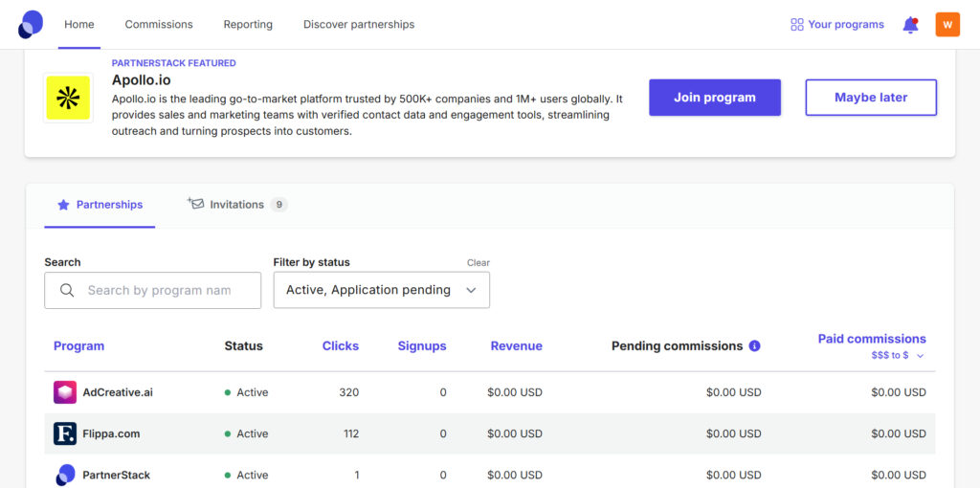Click the Flippa.com Active status
The image size is (980, 488).
[x=246, y=433]
